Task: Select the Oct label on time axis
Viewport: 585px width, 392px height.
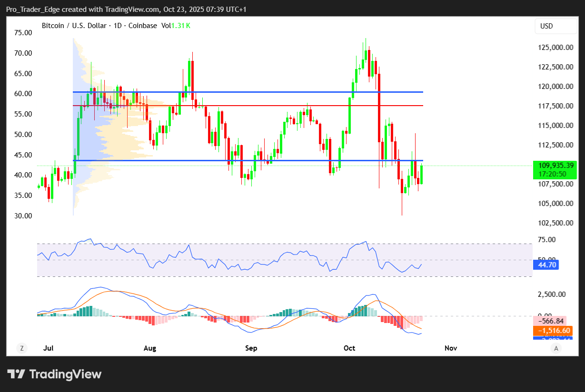Action: point(349,348)
